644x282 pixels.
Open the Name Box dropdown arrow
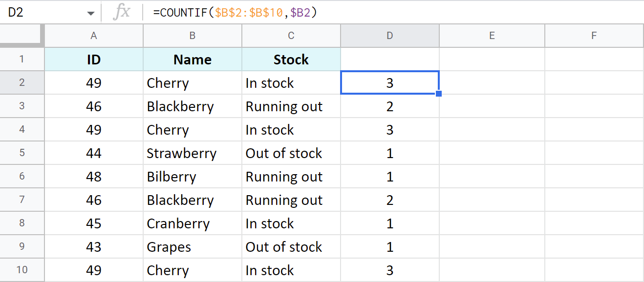tap(90, 11)
